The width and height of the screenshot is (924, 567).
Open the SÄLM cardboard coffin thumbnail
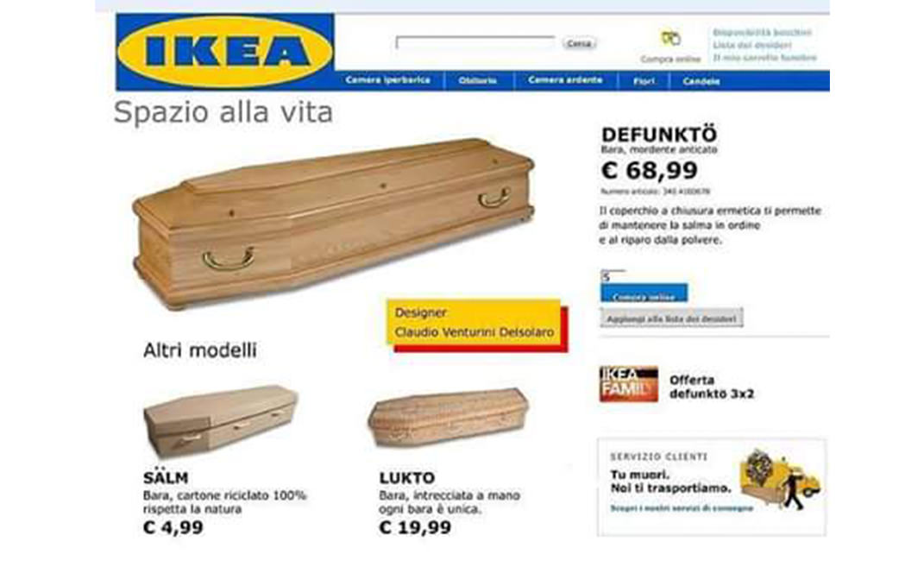pos(220,420)
